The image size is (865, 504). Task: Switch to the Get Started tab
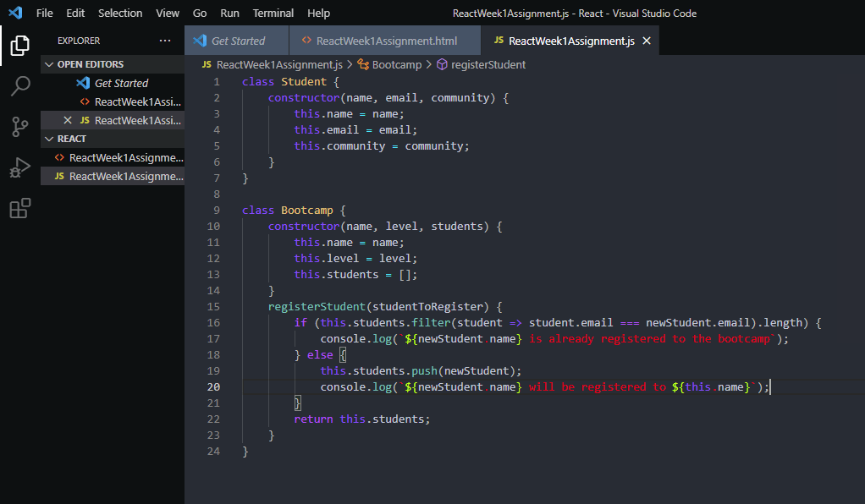(237, 41)
